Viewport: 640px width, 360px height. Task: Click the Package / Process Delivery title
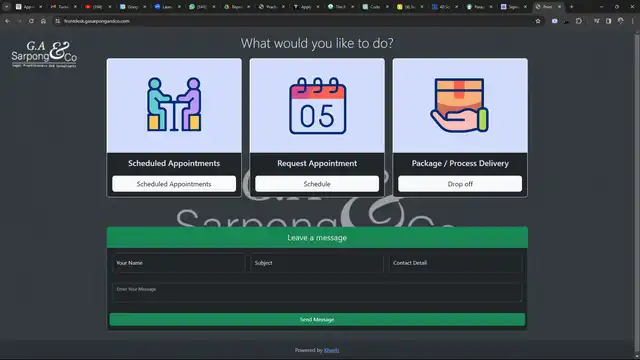pyautogui.click(x=460, y=163)
